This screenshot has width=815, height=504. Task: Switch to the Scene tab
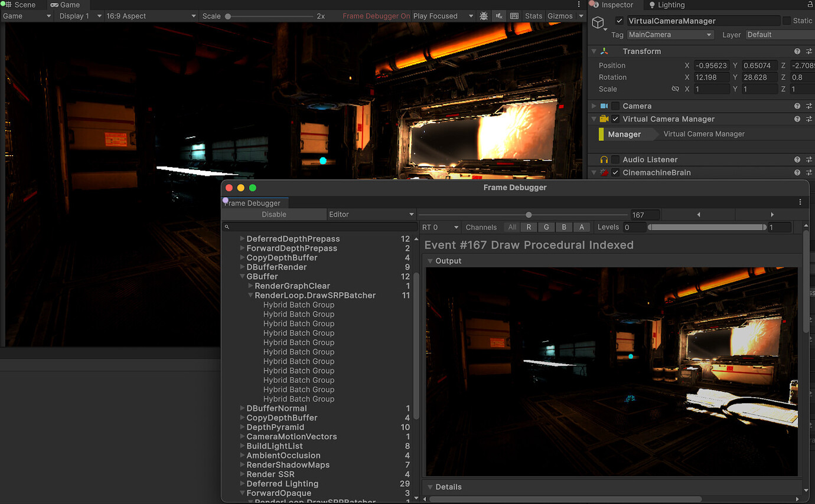pos(25,5)
